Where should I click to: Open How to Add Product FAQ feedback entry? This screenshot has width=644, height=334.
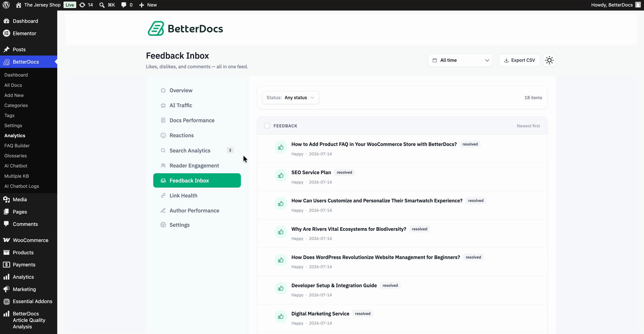pos(374,144)
